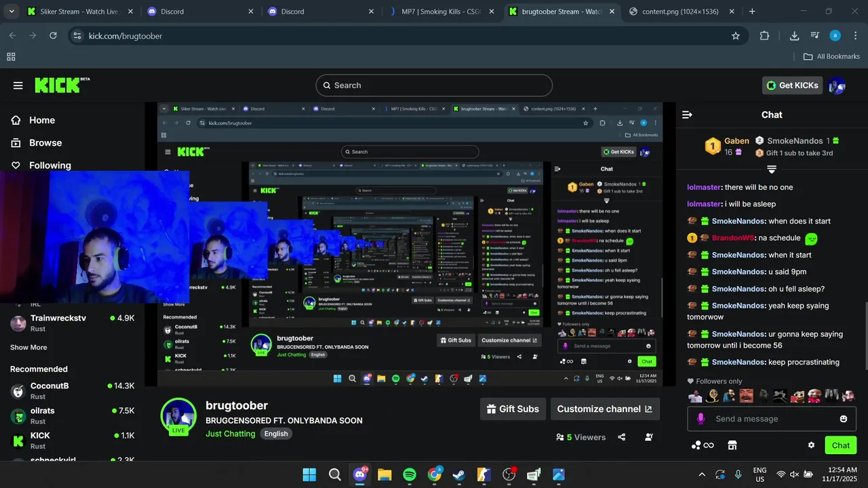Image resolution: width=868 pixels, height=488 pixels.
Task: Click the English language tag
Action: pos(276,434)
